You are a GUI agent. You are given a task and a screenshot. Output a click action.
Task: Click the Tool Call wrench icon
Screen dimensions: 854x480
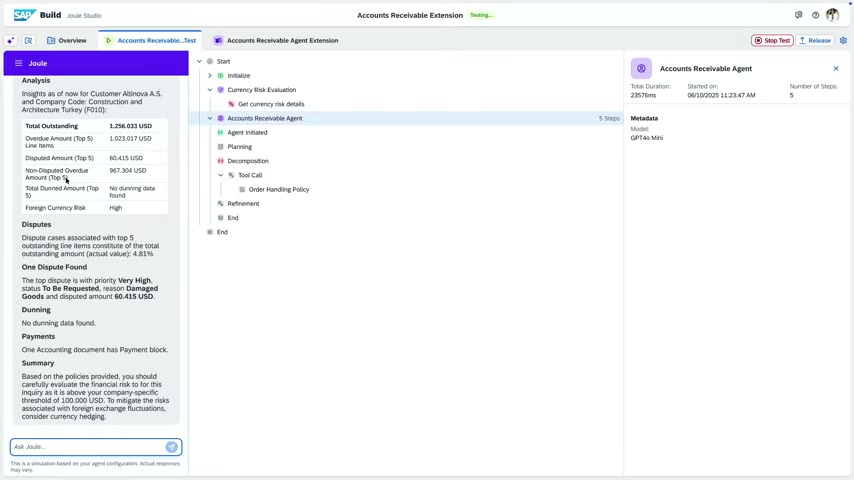231,175
